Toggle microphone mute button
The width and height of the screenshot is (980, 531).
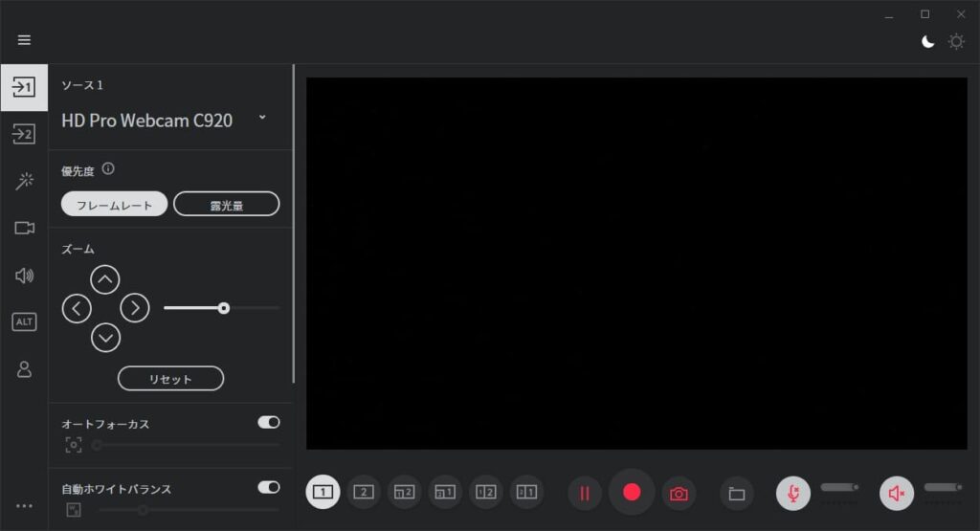793,494
